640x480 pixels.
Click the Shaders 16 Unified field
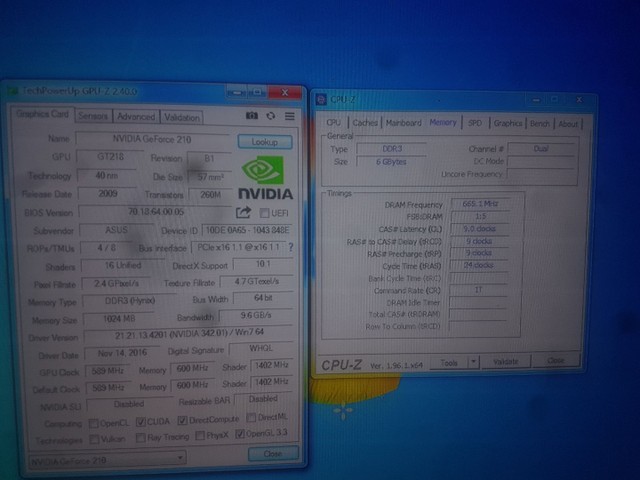[x=123, y=265]
